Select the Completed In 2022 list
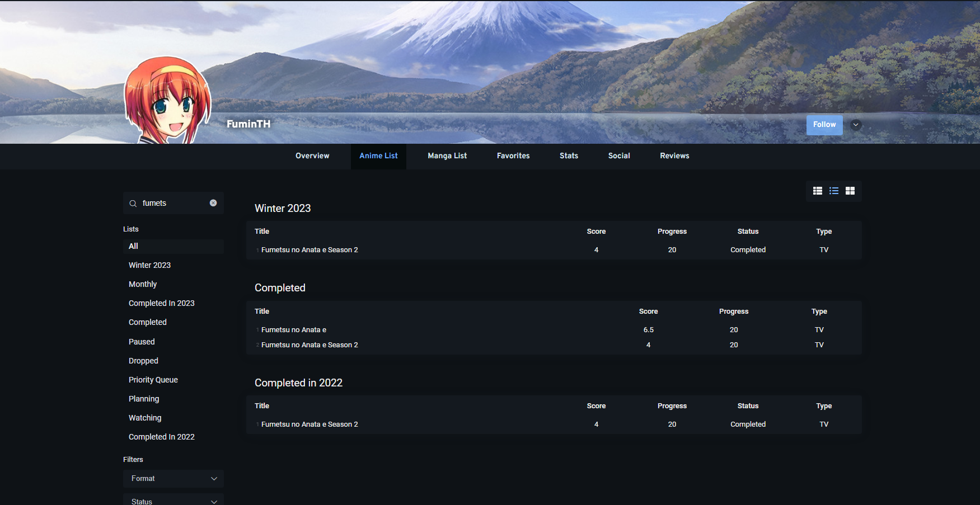The height and width of the screenshot is (505, 980). (x=161, y=437)
